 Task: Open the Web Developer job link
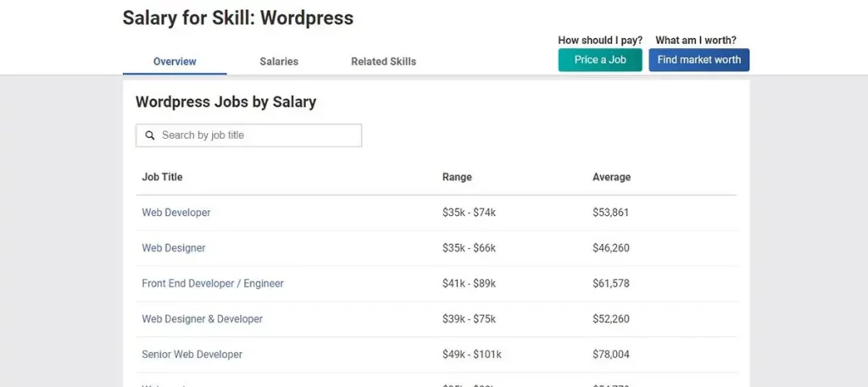[176, 213]
